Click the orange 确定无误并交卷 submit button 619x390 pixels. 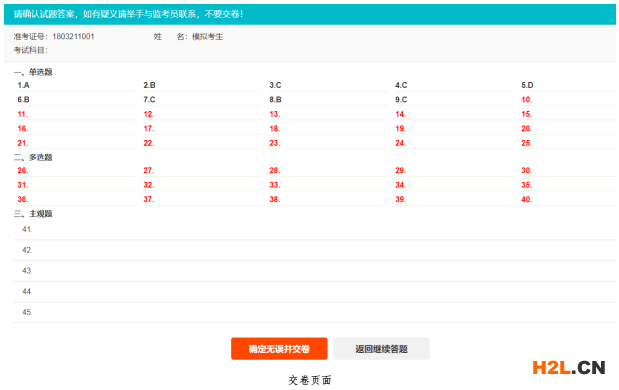(279, 349)
